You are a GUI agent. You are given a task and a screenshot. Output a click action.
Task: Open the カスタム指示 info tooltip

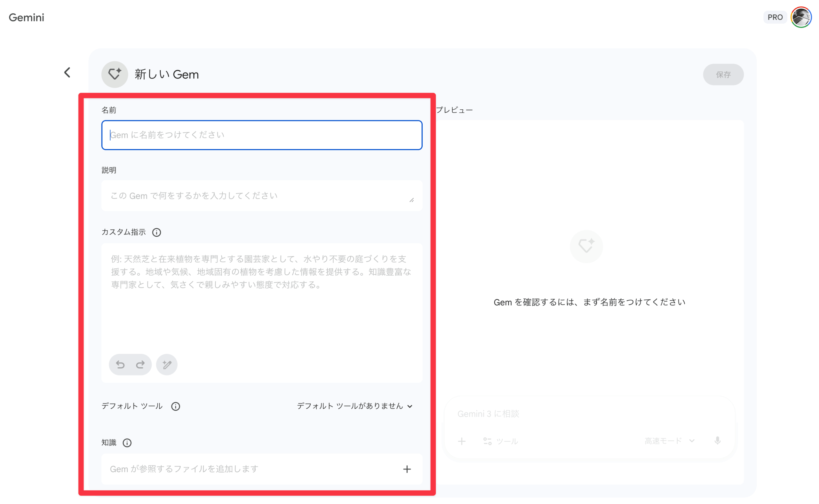[156, 232]
